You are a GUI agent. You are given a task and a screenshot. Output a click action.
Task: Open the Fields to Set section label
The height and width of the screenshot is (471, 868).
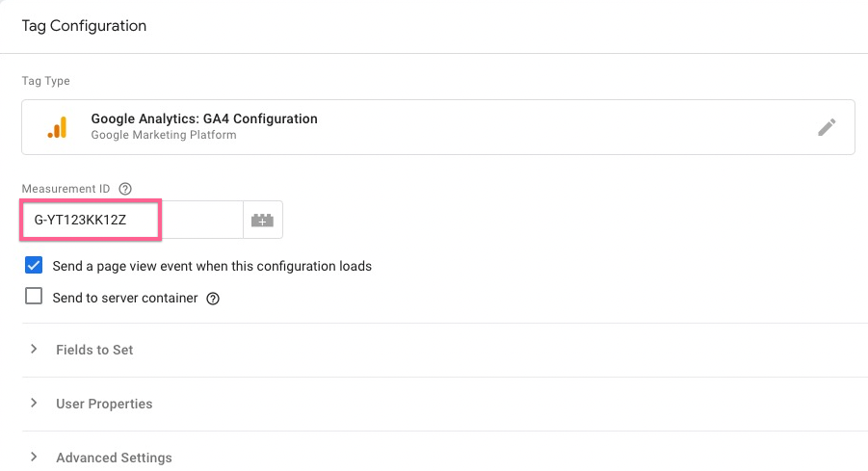[x=94, y=350]
